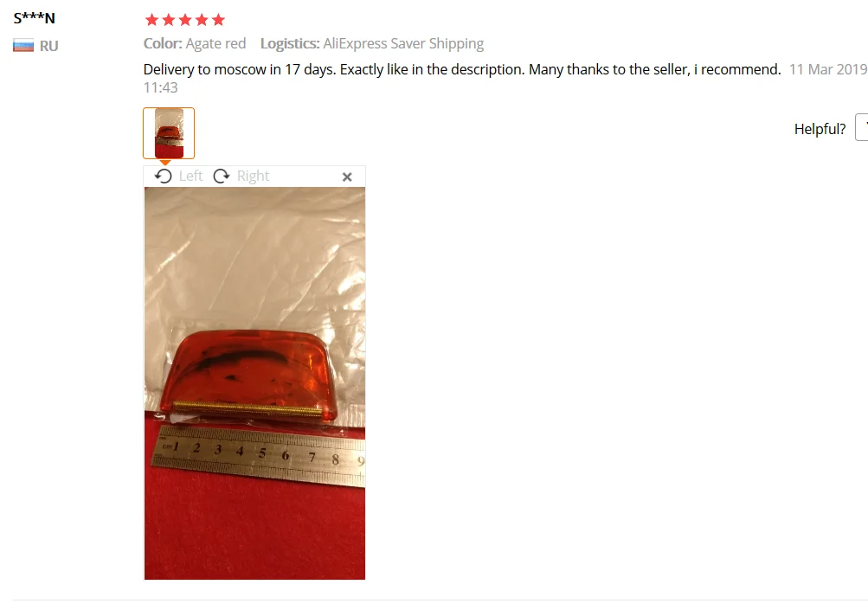Click the second red rating star
Viewport: 868px width, 610px height.
(168, 21)
